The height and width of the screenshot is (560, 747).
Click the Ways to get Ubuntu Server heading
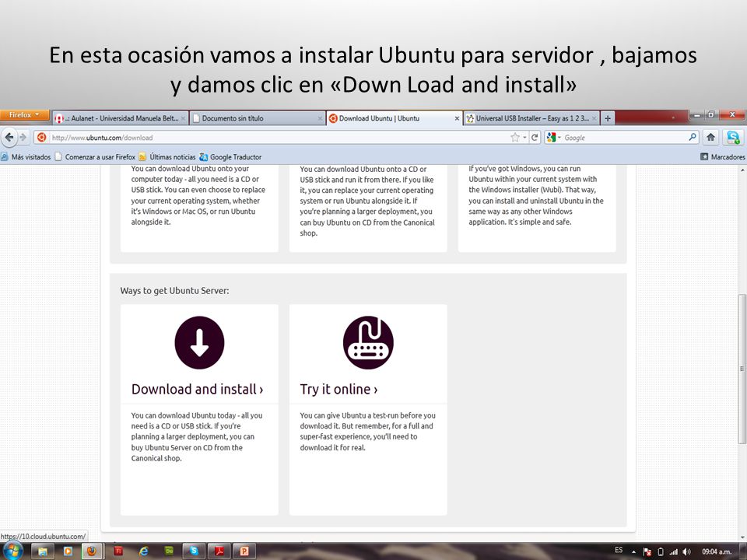[x=174, y=290]
